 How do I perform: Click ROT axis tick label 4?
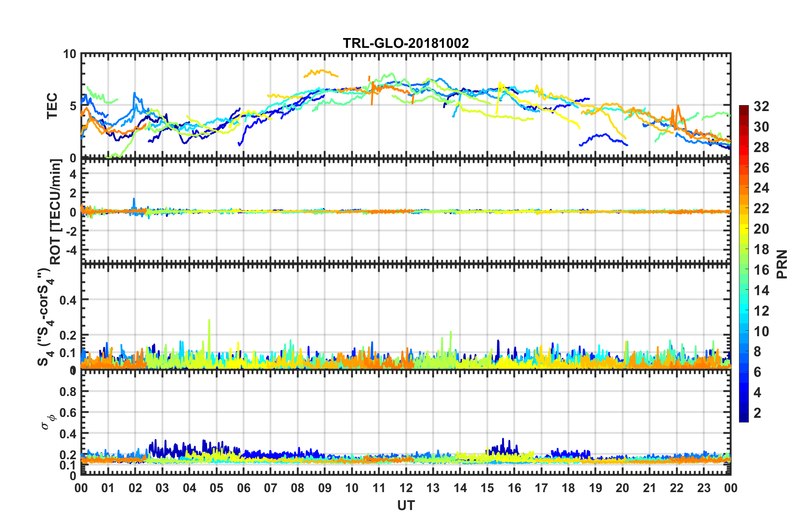pos(73,174)
